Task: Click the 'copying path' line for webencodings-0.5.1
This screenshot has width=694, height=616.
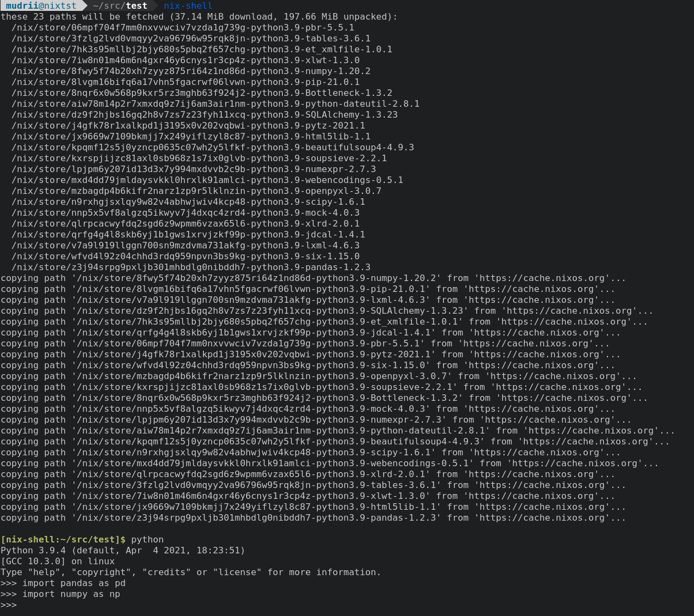Action: [x=330, y=463]
